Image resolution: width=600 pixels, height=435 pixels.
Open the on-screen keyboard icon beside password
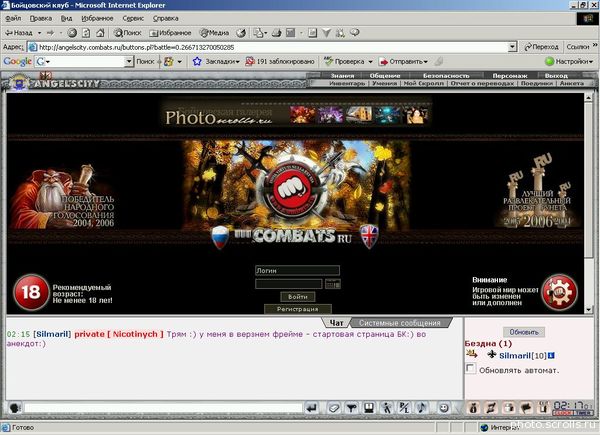tap(333, 284)
